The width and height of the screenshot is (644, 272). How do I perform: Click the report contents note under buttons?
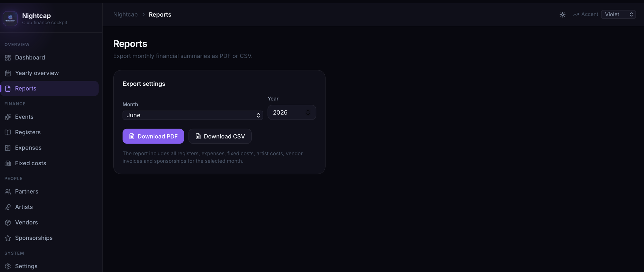pos(213,157)
